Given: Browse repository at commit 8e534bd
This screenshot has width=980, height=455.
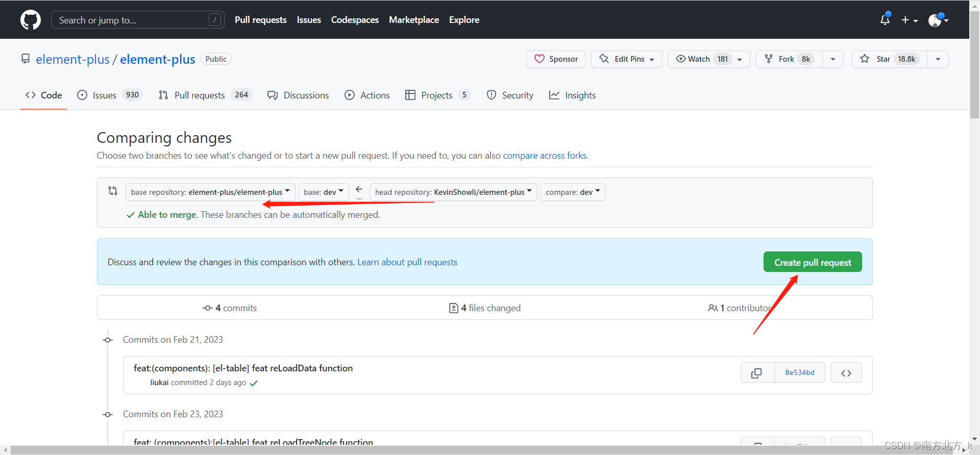Looking at the screenshot, I should pyautogui.click(x=846, y=373).
